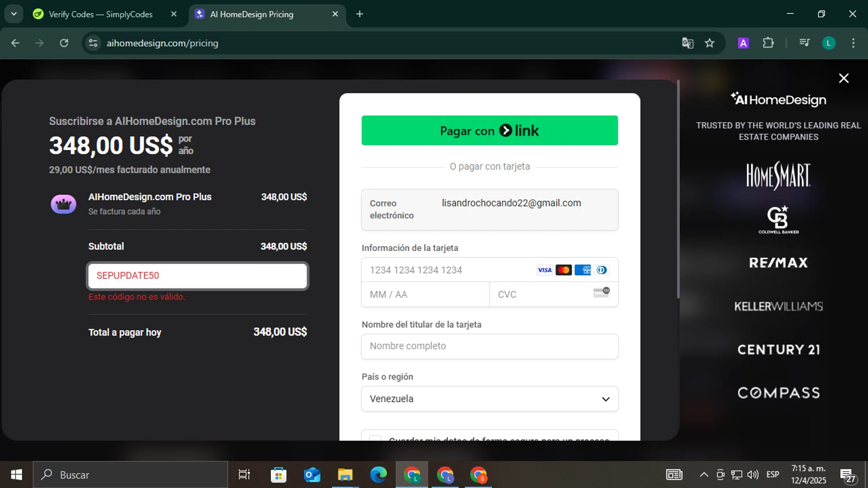Select the AI HomeDesign Pricing tab
868x488 pixels.
pos(252,14)
